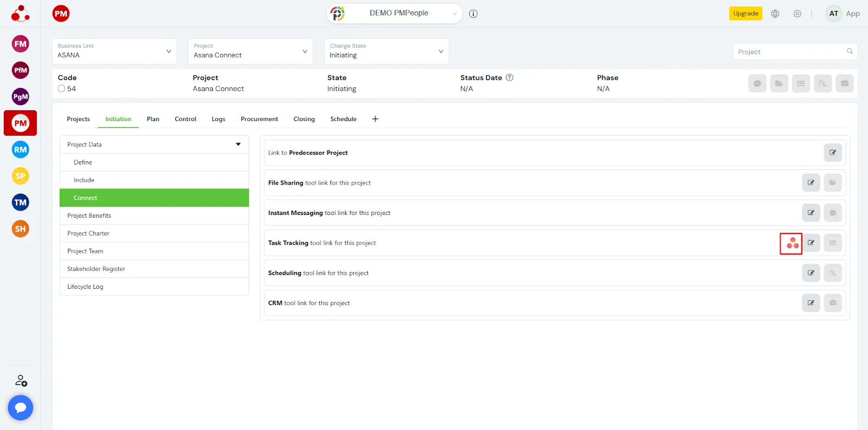Open the TM module in sidebar
868x430 pixels.
pos(21,203)
